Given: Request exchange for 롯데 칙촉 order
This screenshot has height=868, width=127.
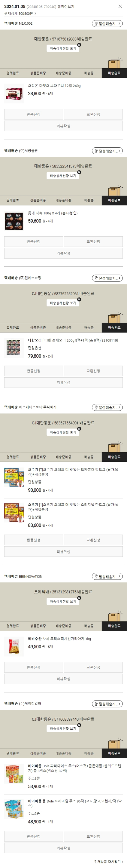Looking at the screenshot, I should point(94,242).
